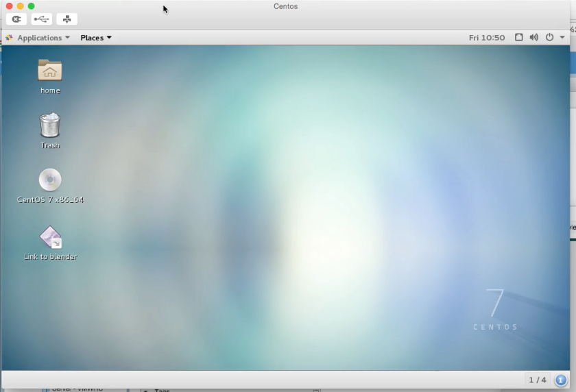Open the Trash desktop icon
Screen dimensions: 576x392
pos(50,125)
